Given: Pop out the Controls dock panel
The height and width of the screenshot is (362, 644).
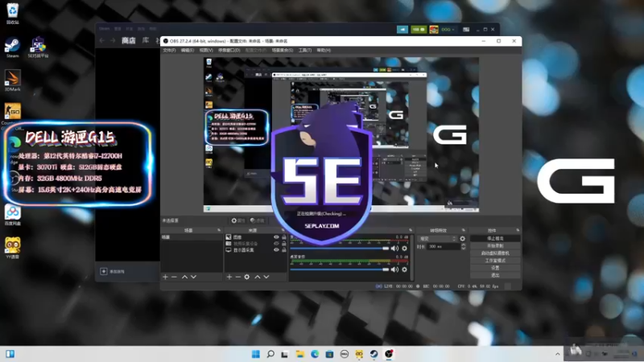Looking at the screenshot, I should [x=518, y=230].
